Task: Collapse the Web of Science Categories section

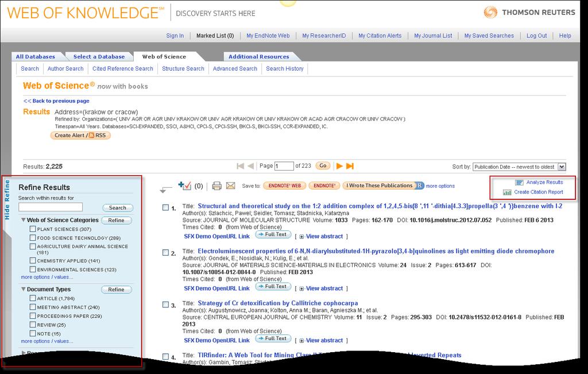Action: pyautogui.click(x=23, y=220)
